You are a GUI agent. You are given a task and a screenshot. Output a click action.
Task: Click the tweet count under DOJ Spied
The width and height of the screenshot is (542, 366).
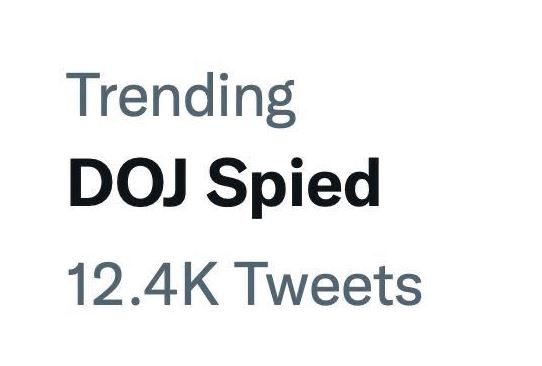click(245, 283)
